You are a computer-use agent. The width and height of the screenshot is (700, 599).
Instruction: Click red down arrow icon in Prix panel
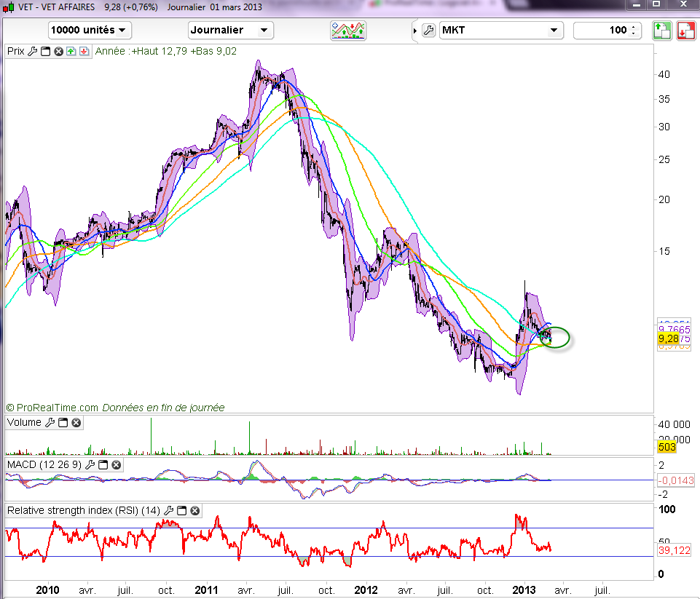point(84,52)
